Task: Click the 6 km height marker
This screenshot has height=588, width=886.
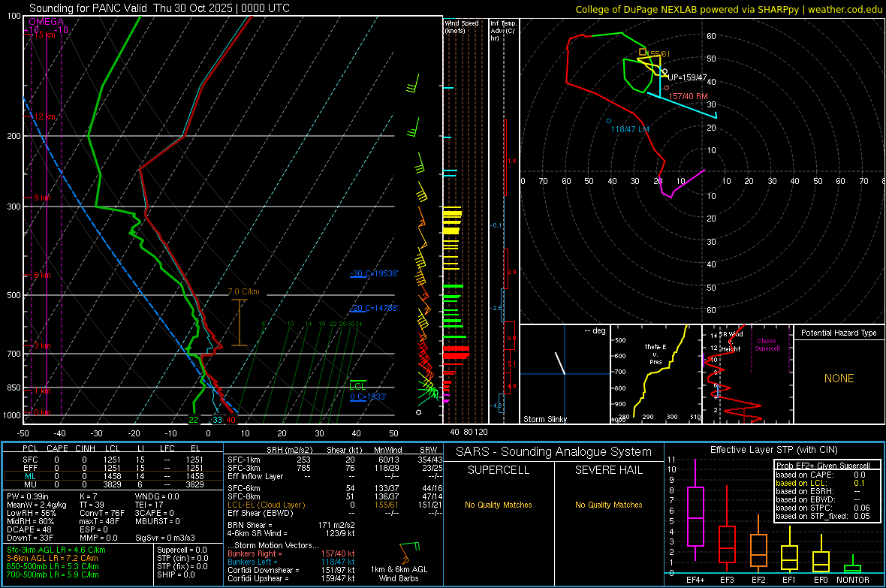Action: tap(42, 275)
